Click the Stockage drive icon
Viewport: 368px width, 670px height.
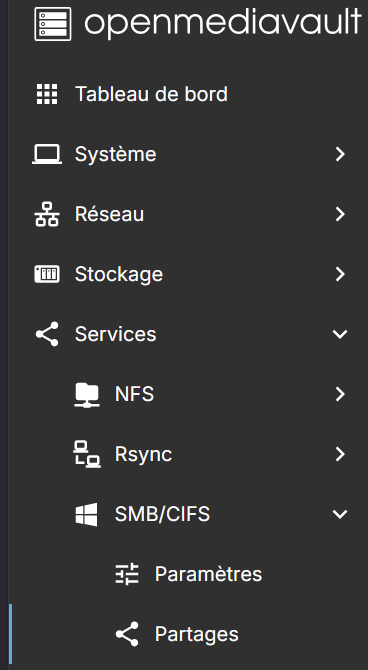pyautogui.click(x=47, y=274)
